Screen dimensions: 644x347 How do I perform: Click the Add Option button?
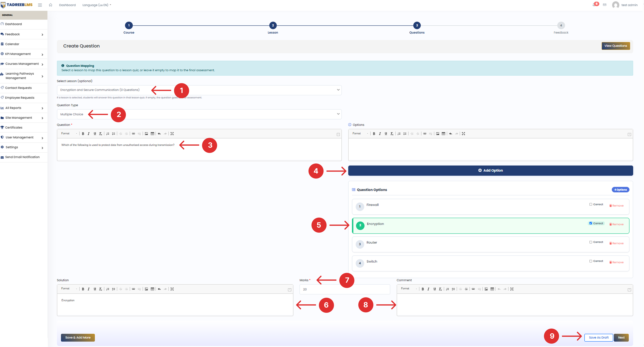(x=490, y=170)
